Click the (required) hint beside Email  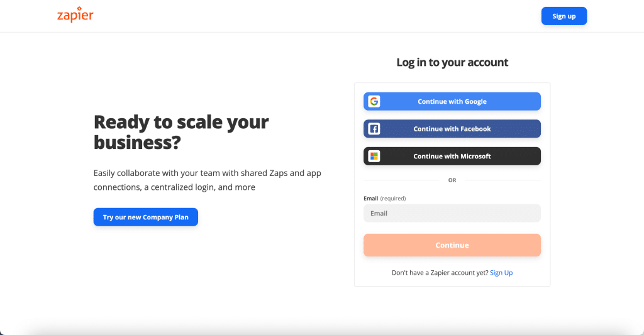click(393, 199)
